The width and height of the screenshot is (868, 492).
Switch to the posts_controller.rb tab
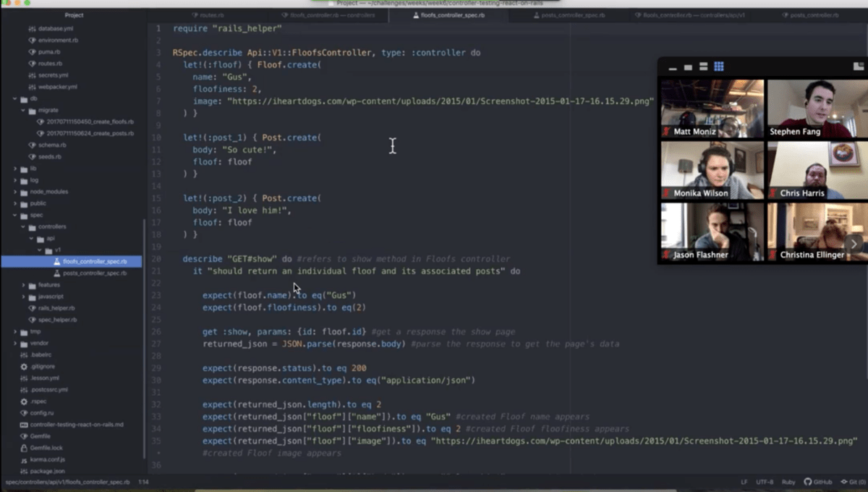click(809, 14)
